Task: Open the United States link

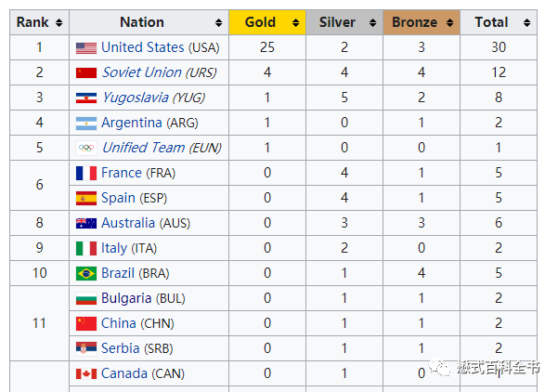Action: [143, 47]
